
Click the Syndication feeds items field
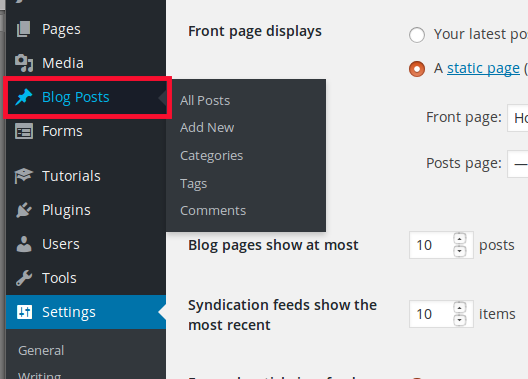click(441, 314)
